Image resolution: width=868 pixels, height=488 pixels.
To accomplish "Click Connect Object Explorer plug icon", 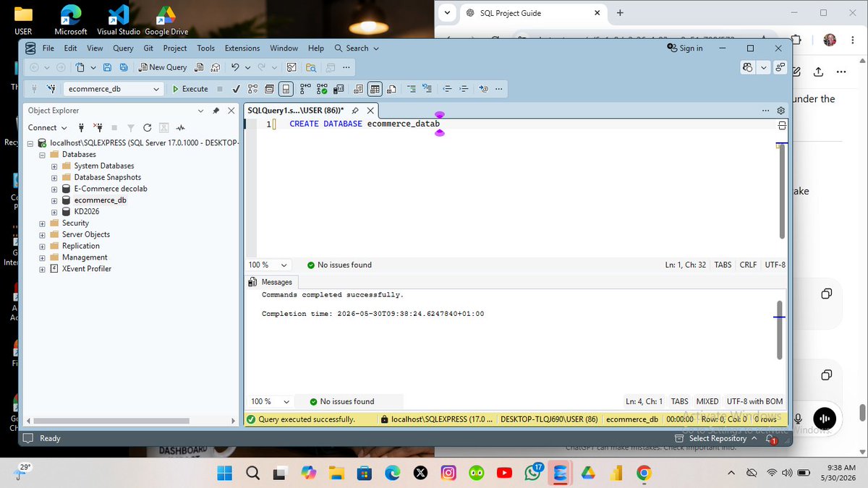I will (82, 127).
